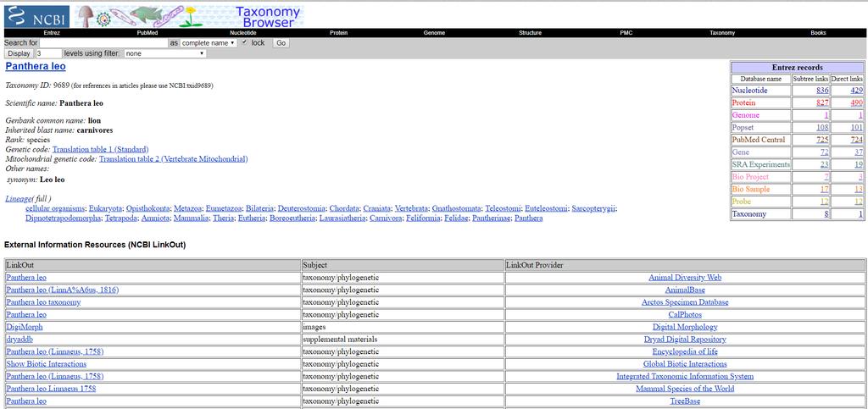Open Taxonomy subtree links count 8
This screenshot has height=409, width=868.
click(x=826, y=214)
